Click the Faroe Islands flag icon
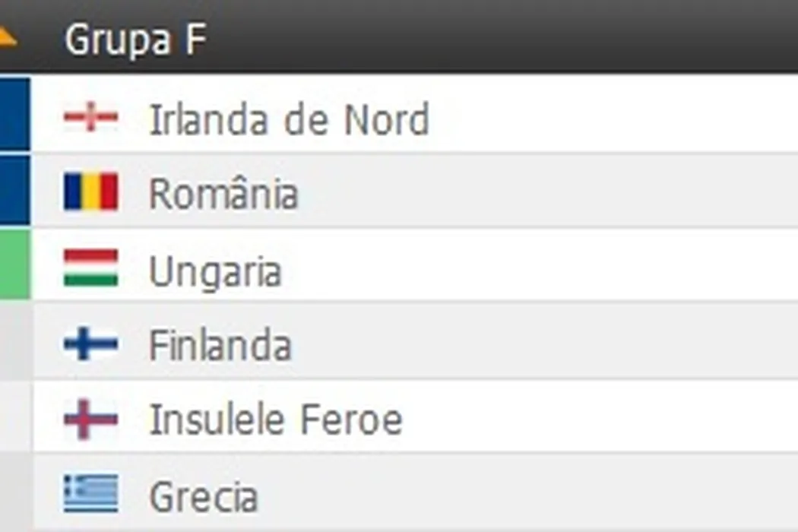798x532 pixels. pyautogui.click(x=90, y=419)
